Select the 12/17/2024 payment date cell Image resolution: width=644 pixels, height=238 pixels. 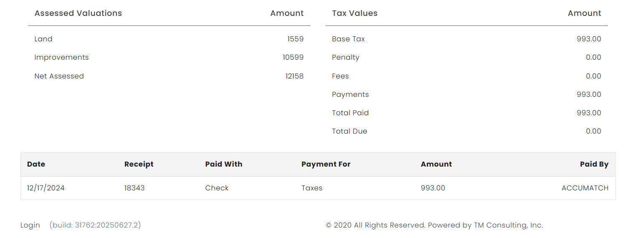[46, 188]
